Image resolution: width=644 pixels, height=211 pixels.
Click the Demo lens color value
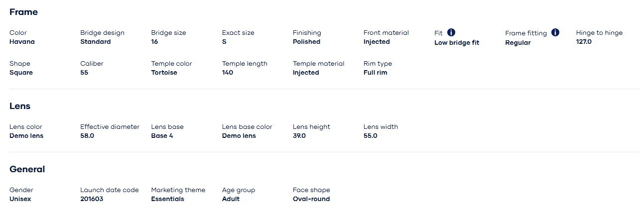[26, 136]
